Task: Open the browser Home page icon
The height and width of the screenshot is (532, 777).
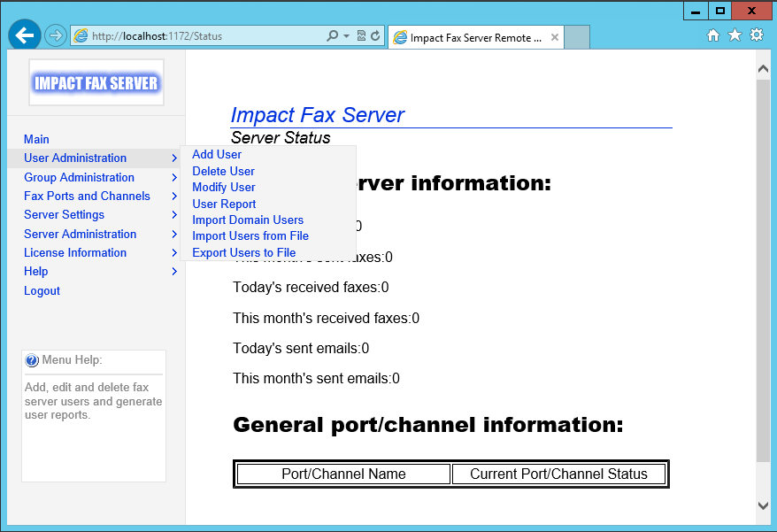Action: (714, 34)
